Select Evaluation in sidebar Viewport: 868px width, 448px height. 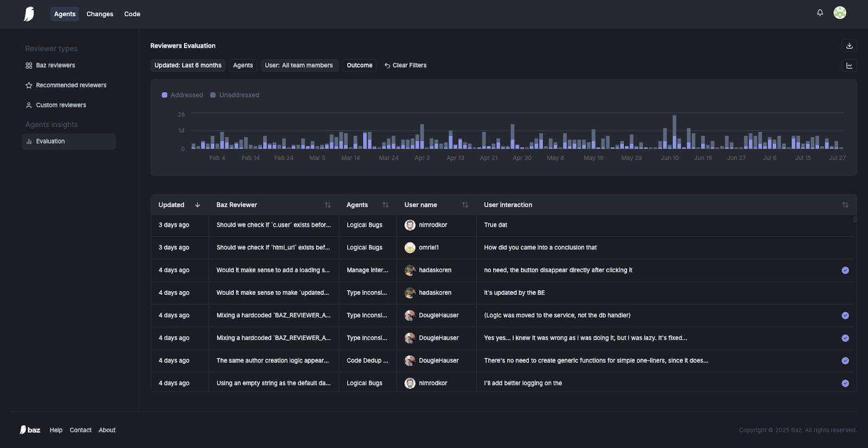point(68,142)
